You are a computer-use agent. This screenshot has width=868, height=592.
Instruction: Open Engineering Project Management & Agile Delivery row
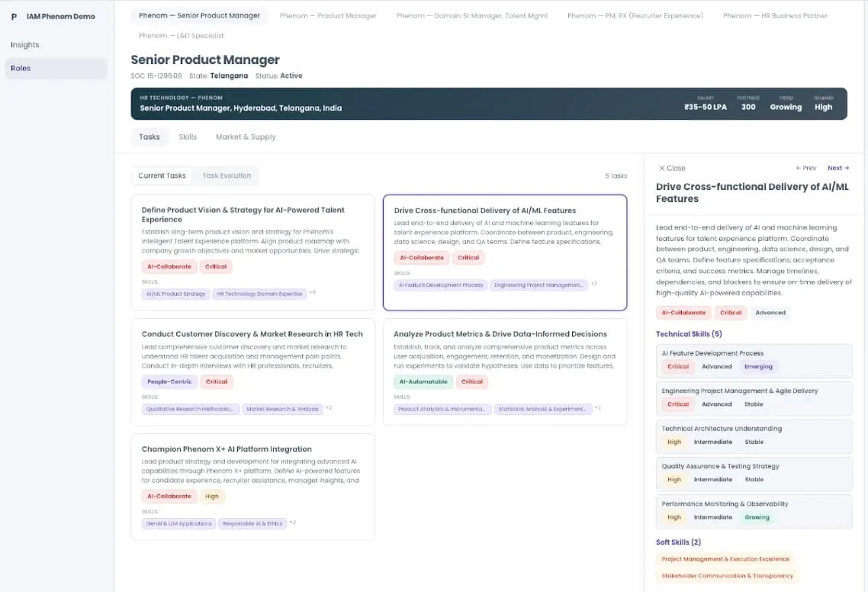(754, 398)
